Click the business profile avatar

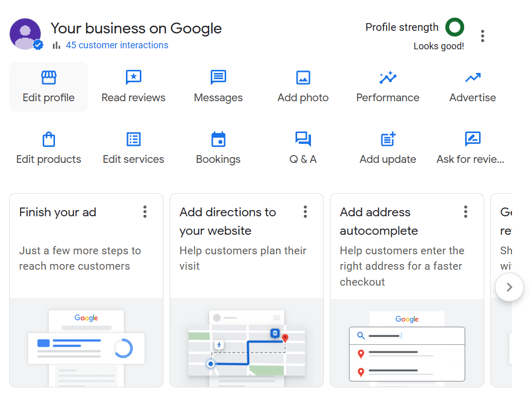(x=25, y=34)
